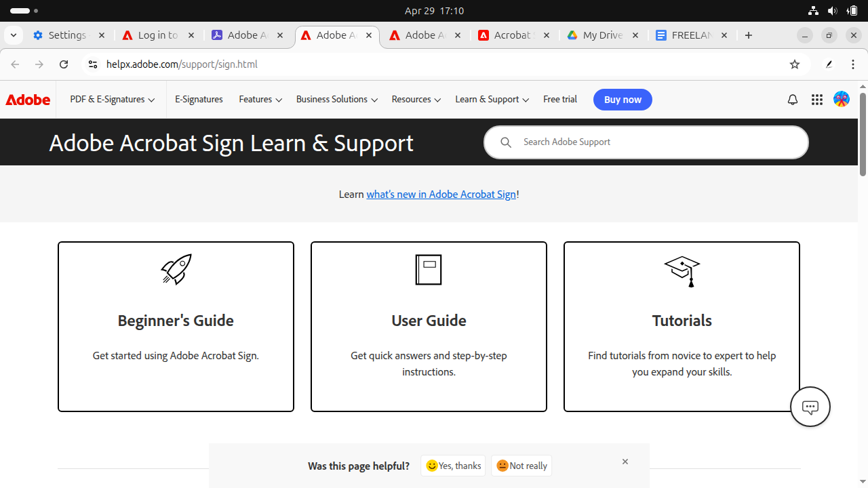Expand Resources dropdown menu
The height and width of the screenshot is (488, 868).
point(416,100)
